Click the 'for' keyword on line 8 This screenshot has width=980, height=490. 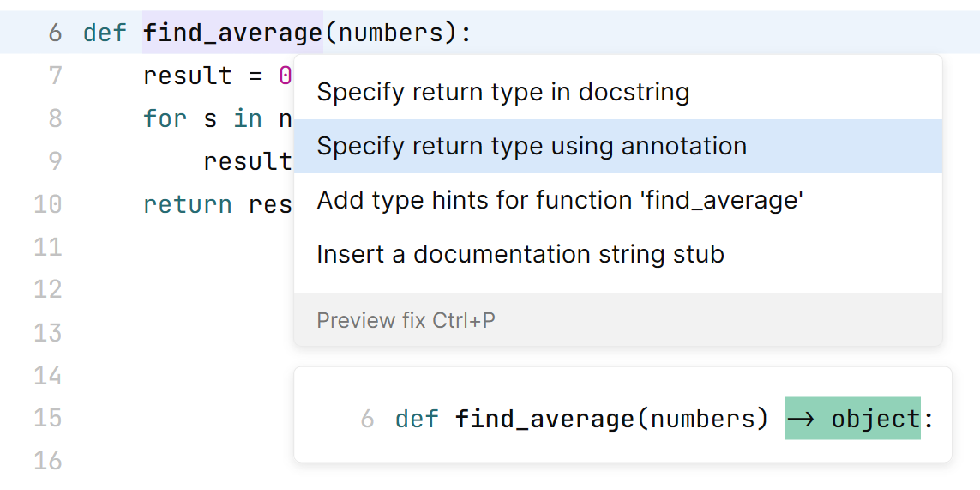165,118
